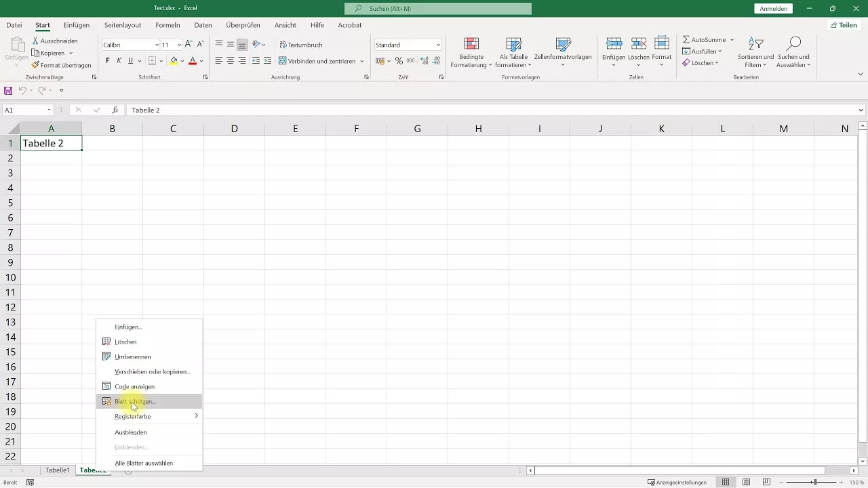Click the Teilen share button

tap(844, 25)
